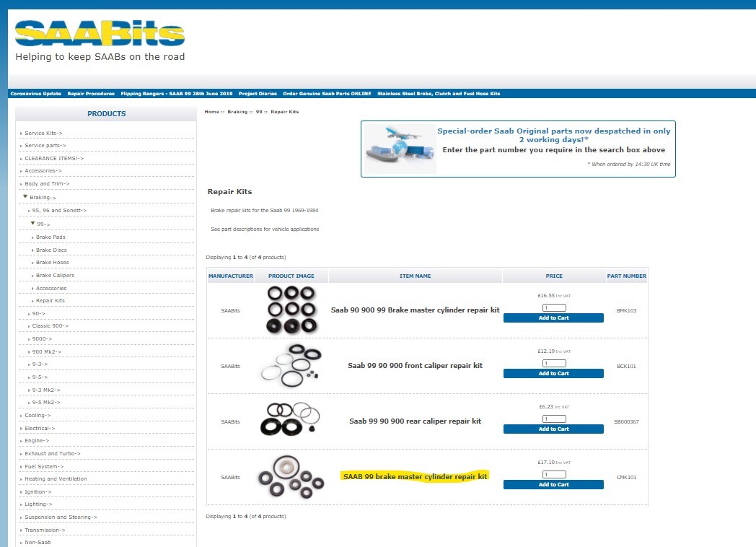The width and height of the screenshot is (756, 547).
Task: Click the SAABits logo
Action: coord(100,33)
